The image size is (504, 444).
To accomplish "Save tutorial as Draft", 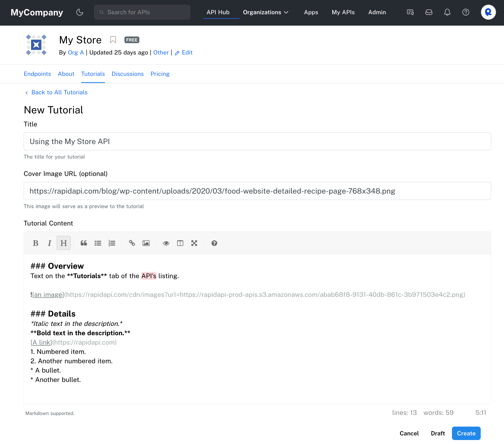I will [438, 433].
